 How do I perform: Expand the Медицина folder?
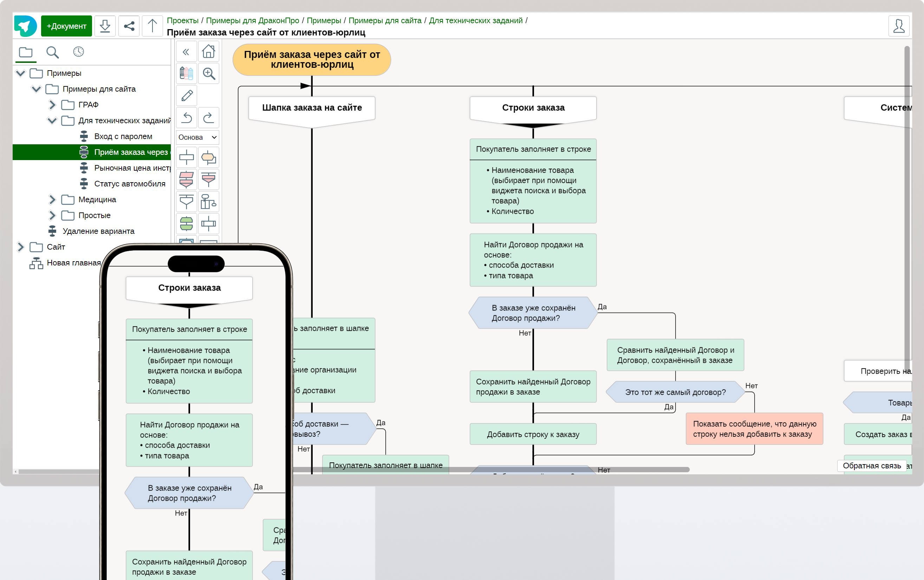point(52,199)
